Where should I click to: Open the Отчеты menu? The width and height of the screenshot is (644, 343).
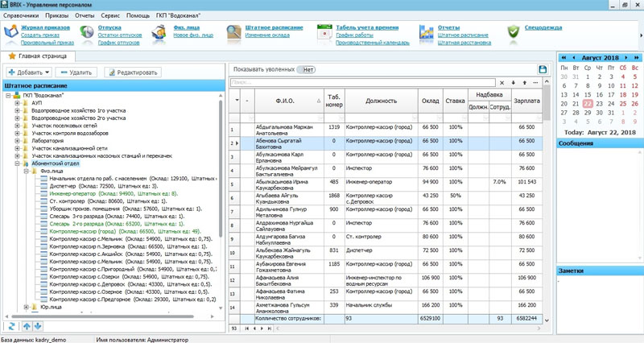[85, 15]
